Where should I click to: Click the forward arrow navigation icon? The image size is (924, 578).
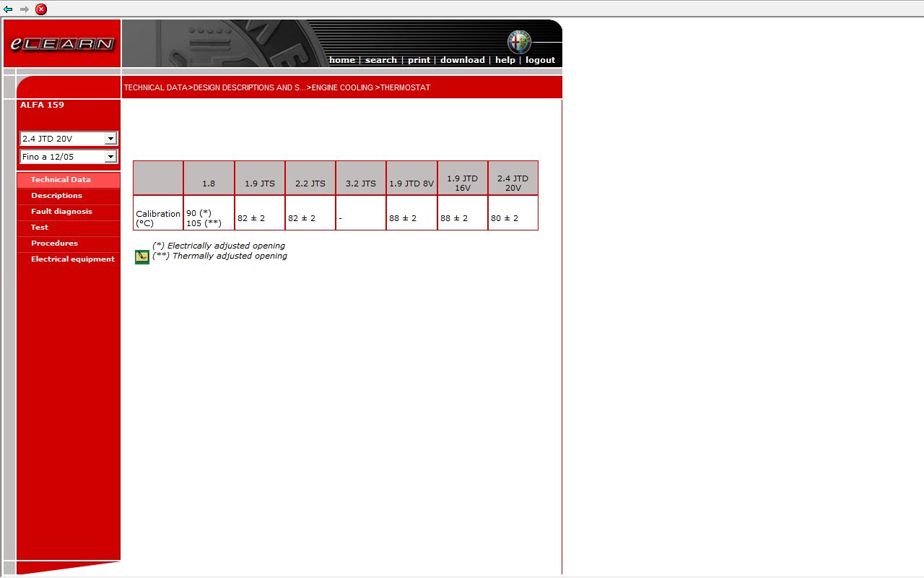pyautogui.click(x=25, y=9)
